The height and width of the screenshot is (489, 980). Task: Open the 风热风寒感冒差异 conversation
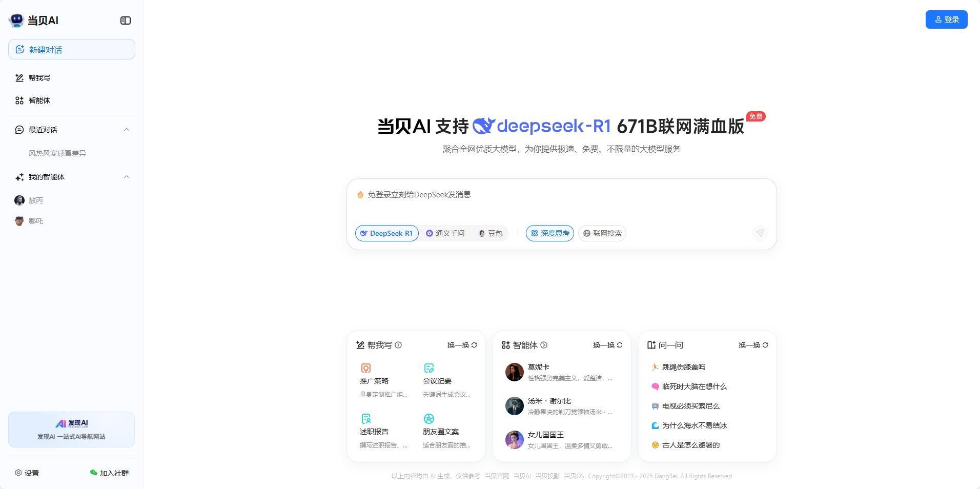tap(57, 153)
